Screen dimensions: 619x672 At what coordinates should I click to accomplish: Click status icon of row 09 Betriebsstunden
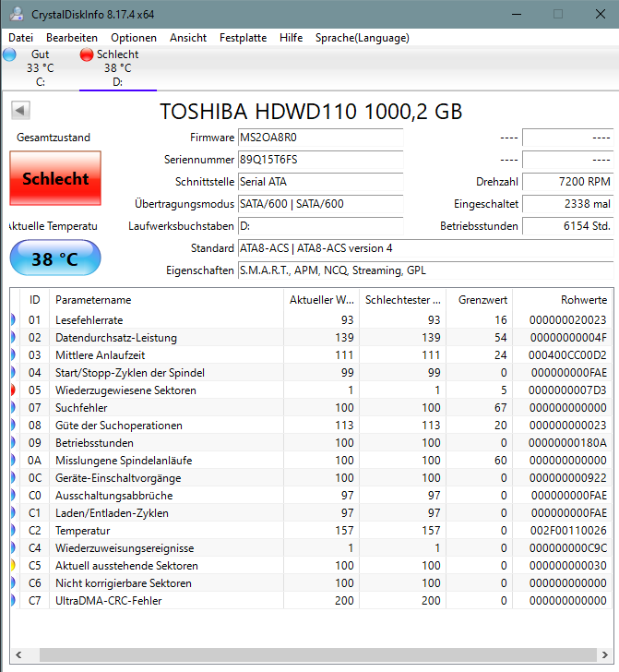(x=13, y=443)
